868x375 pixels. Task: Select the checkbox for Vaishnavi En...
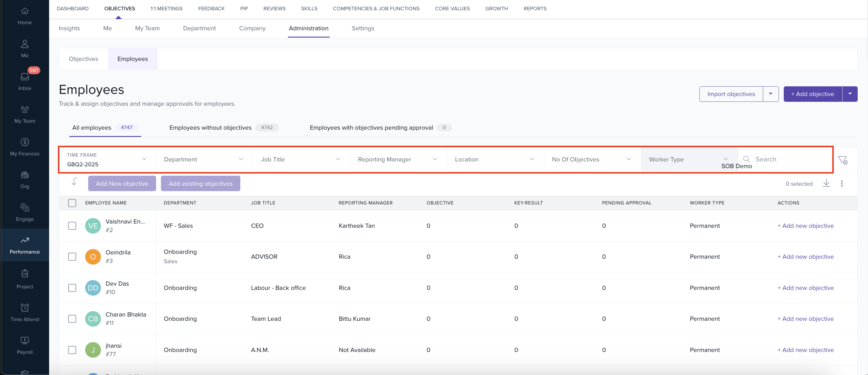pyautogui.click(x=72, y=226)
